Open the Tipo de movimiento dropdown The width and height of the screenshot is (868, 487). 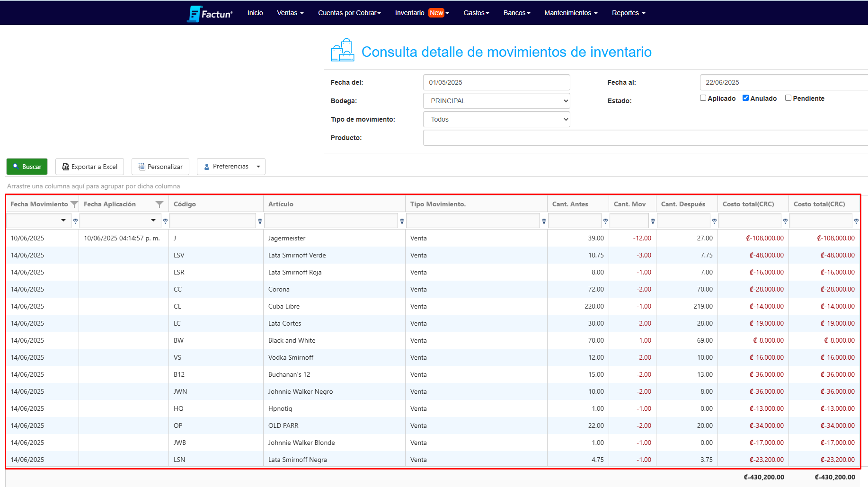496,119
